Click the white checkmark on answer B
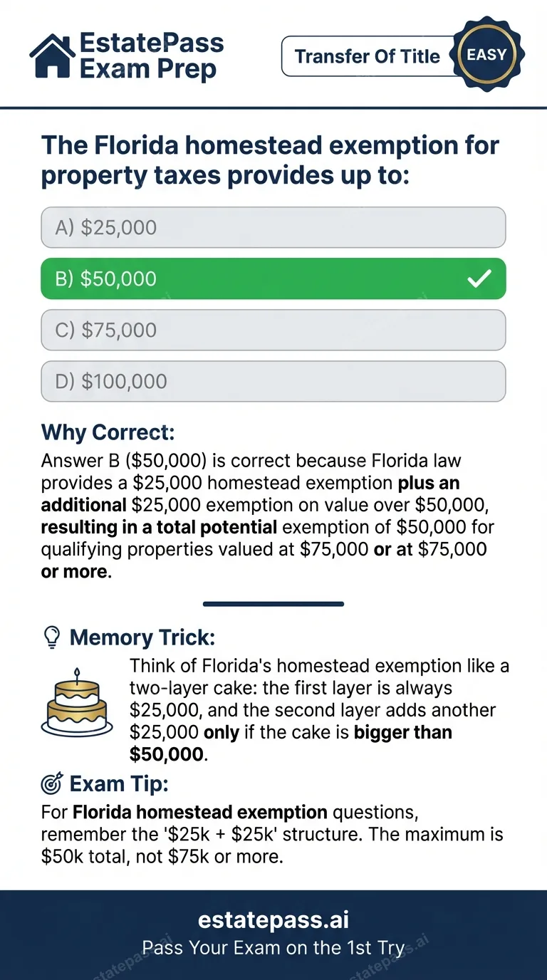This screenshot has height=980, width=547. [x=479, y=278]
